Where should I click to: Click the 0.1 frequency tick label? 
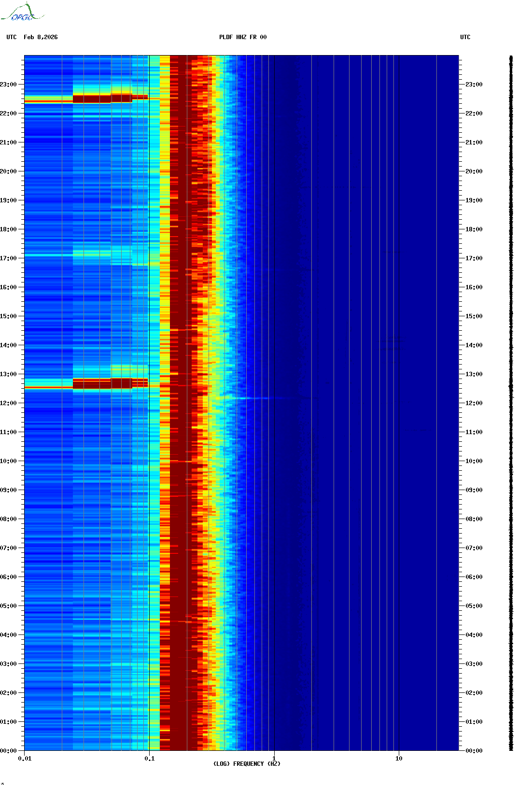(x=149, y=759)
